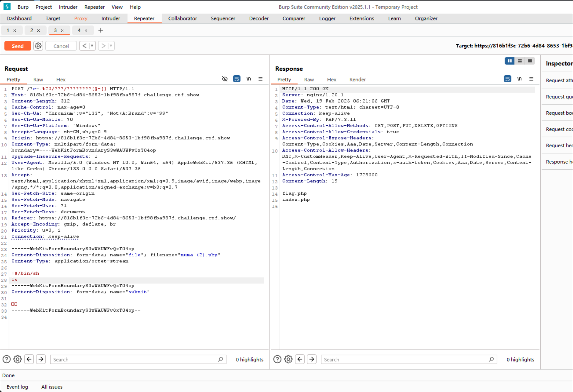Toggle show newline characters in Request panel
Screen dimensions: 573x392
(x=249, y=79)
